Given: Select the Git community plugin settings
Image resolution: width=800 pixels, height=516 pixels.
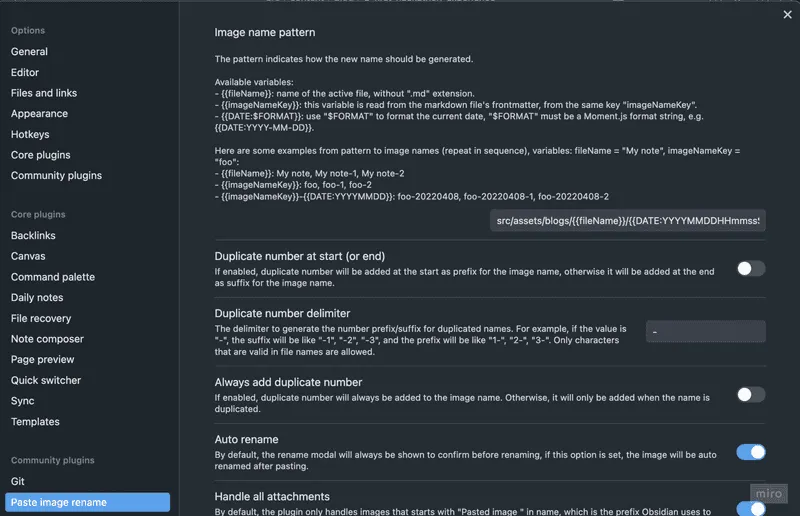Looking at the screenshot, I should pos(18,481).
